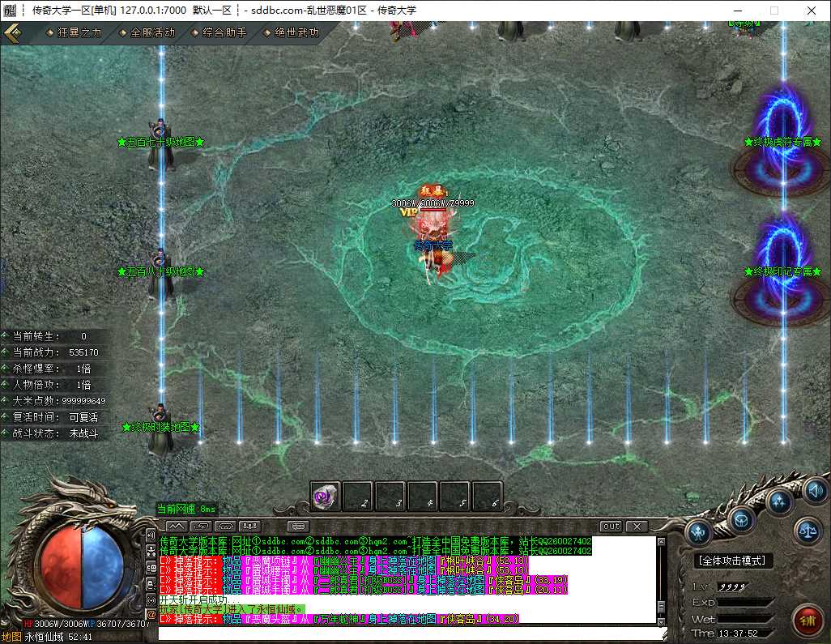Click the chat text input field
831x644 pixels.
click(411, 633)
